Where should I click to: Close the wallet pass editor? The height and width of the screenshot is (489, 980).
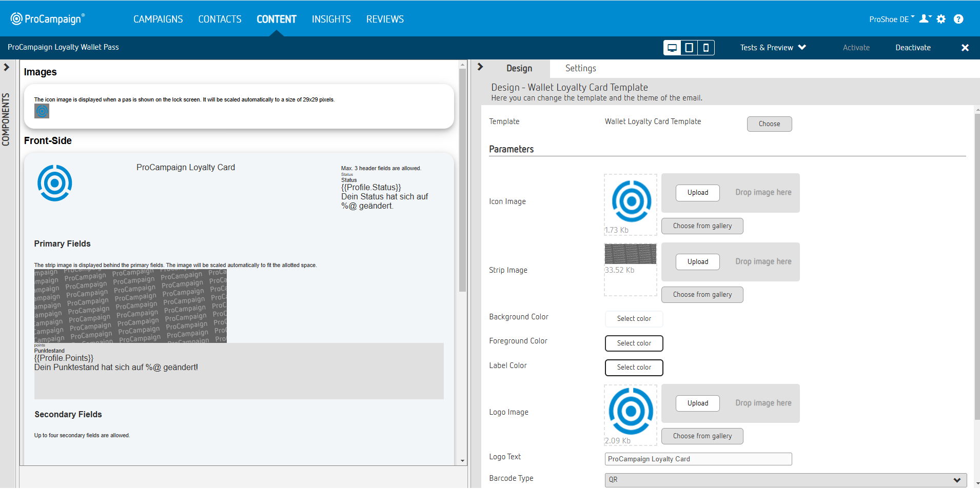(965, 48)
